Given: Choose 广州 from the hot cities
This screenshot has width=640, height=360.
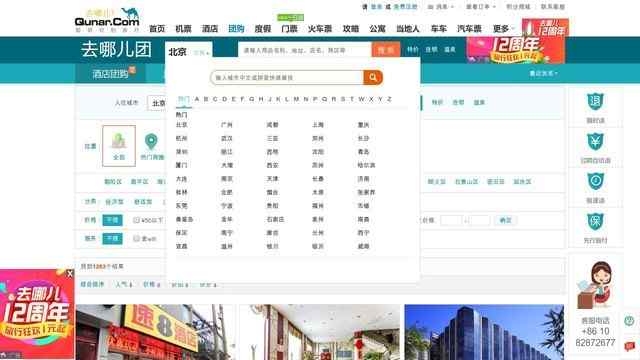Looking at the screenshot, I should pos(227,125).
